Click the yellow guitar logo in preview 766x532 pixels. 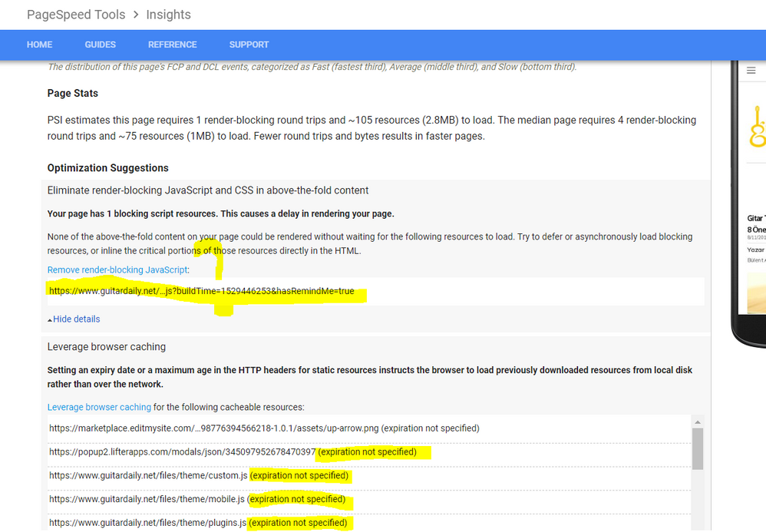coord(756,127)
